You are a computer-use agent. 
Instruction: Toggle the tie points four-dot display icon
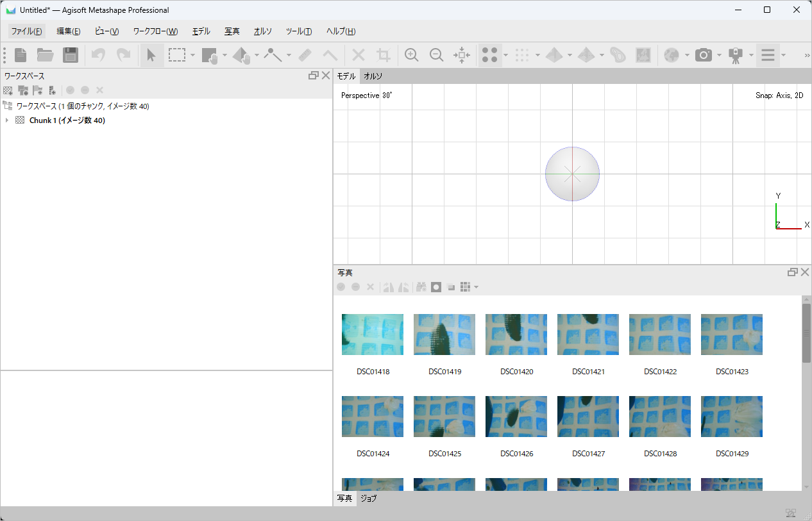pyautogui.click(x=490, y=55)
